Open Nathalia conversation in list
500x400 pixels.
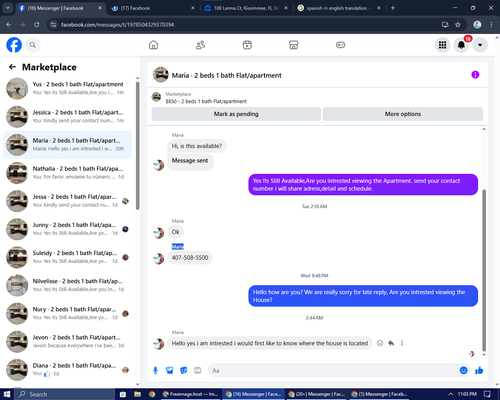[x=67, y=173]
